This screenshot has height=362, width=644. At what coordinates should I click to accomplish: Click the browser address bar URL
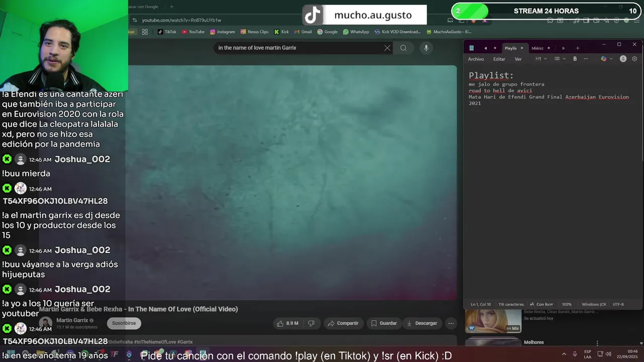pyautogui.click(x=182, y=20)
